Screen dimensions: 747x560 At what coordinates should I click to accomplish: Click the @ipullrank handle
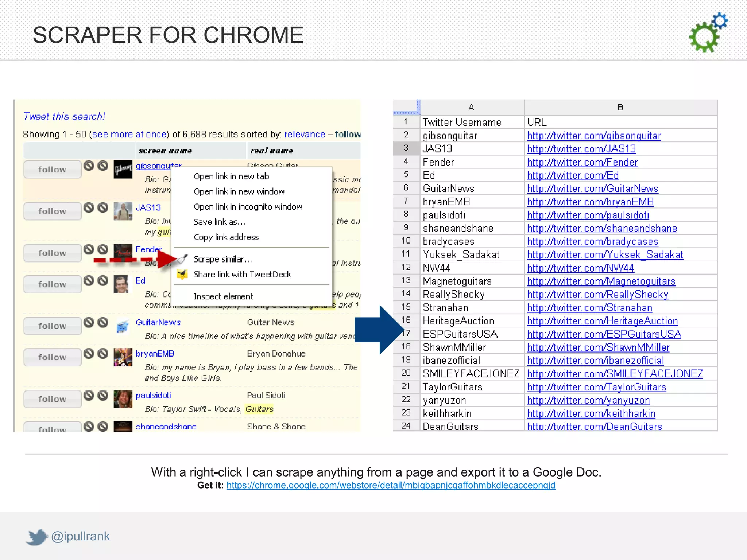[x=80, y=536]
